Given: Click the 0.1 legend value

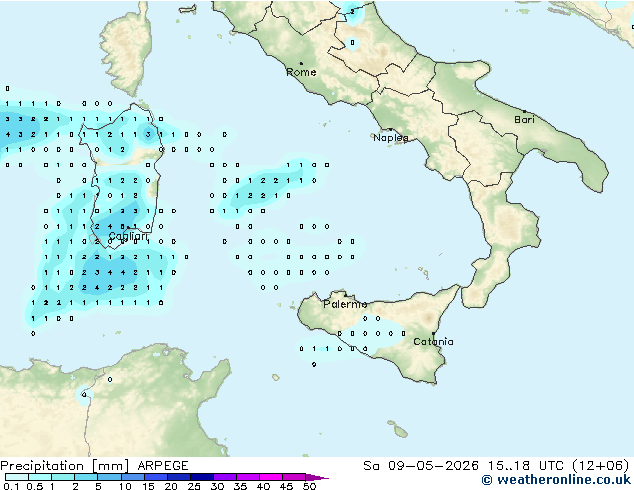Looking at the screenshot, I should click(11, 486).
